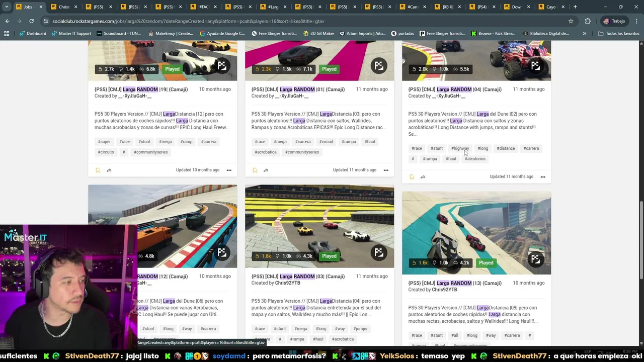Viewport: 644px width, 362px height.
Task: Switch to the (PS4) browser tab
Action: click(x=481, y=7)
